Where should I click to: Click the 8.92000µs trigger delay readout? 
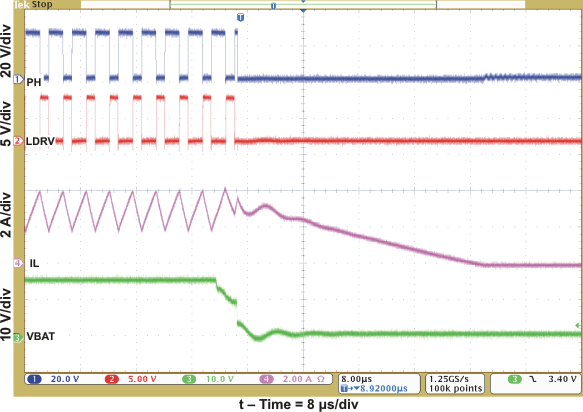click(374, 389)
